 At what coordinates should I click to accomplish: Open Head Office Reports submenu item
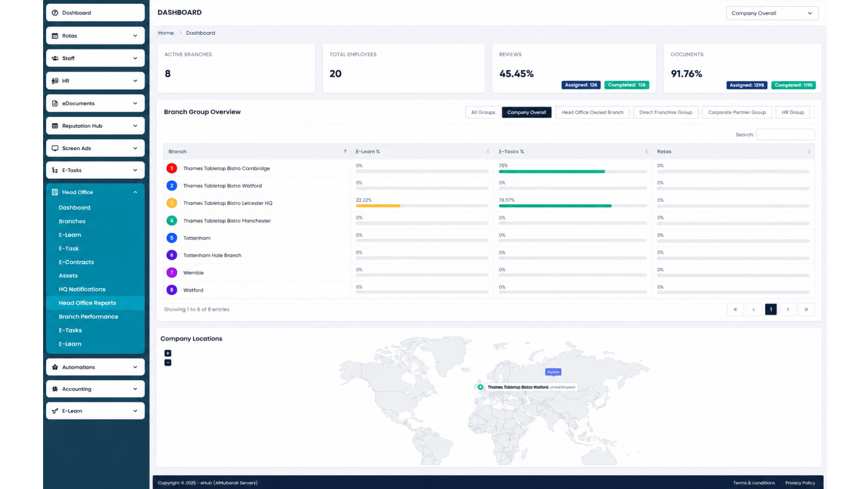pyautogui.click(x=87, y=303)
